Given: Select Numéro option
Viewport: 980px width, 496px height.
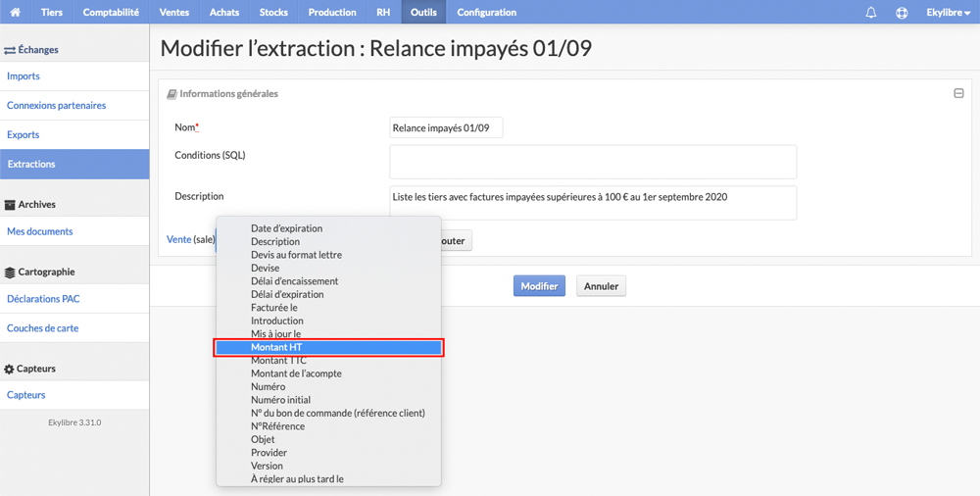Looking at the screenshot, I should (328, 386).
